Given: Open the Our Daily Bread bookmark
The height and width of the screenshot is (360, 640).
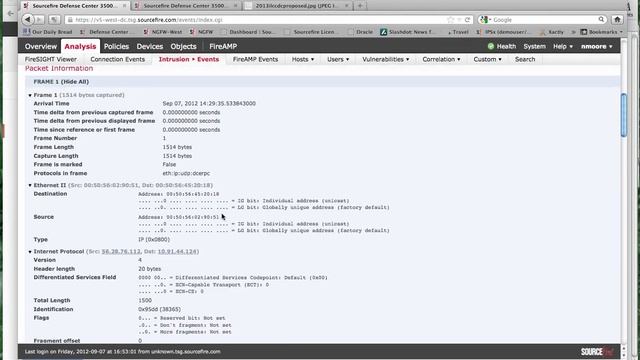Looking at the screenshot, I should pos(48,32).
